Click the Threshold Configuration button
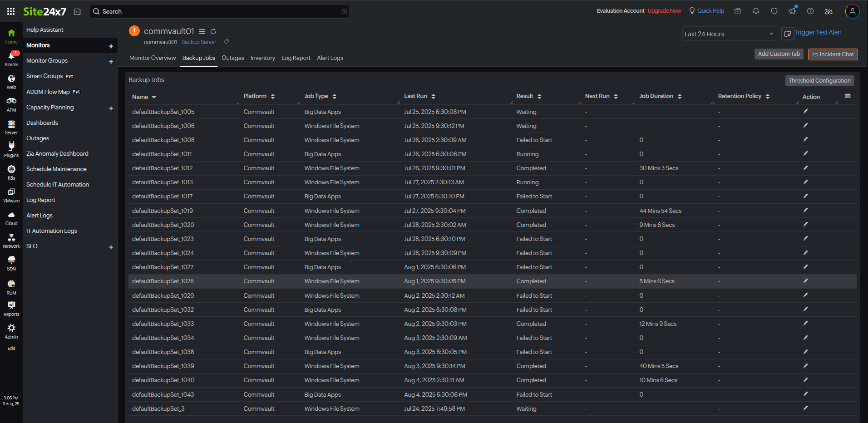This screenshot has height=423, width=868. 819,81
